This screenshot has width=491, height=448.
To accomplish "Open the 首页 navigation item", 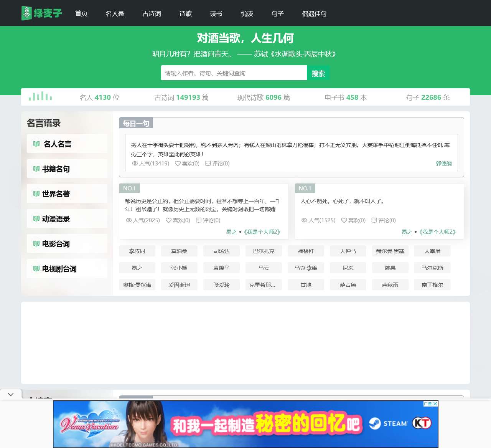I will tap(81, 13).
